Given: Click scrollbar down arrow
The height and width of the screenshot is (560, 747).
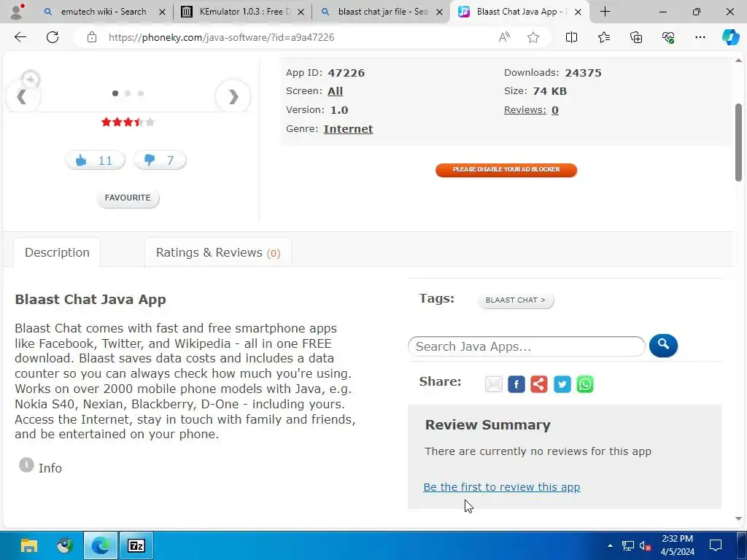Looking at the screenshot, I should [738, 519].
